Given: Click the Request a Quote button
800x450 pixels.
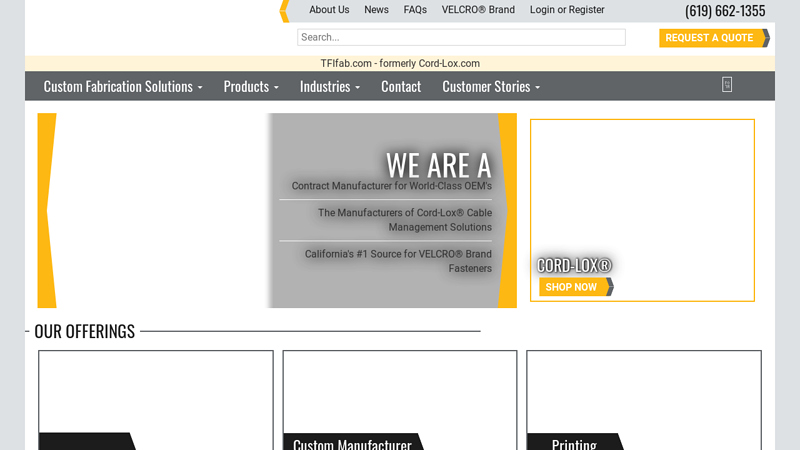Looking at the screenshot, I should [x=714, y=38].
